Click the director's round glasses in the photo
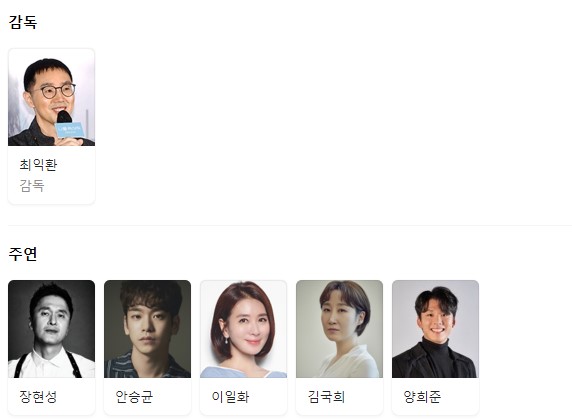The image size is (572, 420). click(58, 90)
